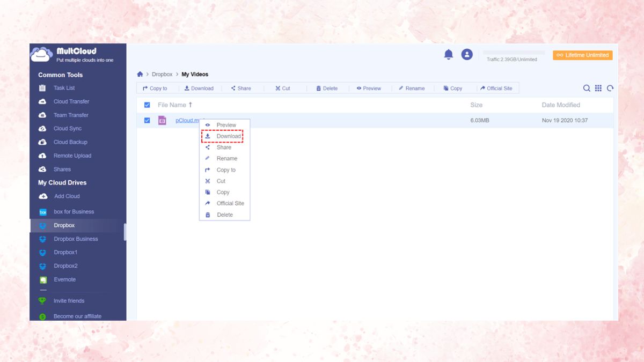Choose Delete in context menu
Image resolution: width=644 pixels, height=362 pixels.
(224, 215)
